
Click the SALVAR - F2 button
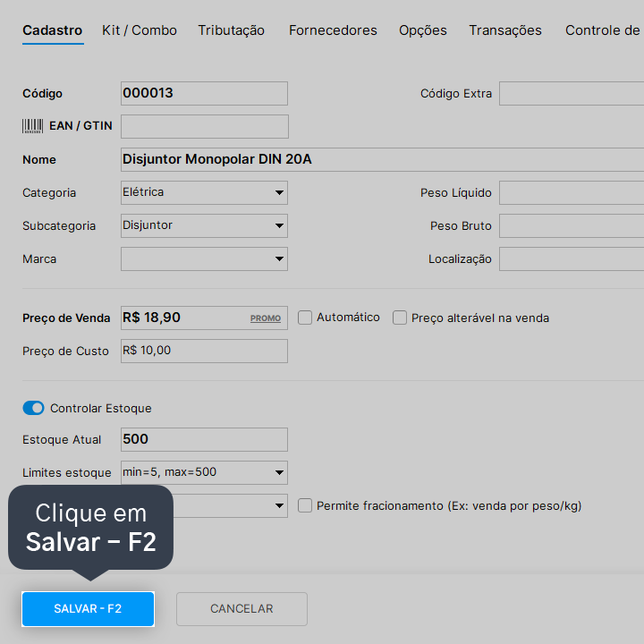click(88, 609)
